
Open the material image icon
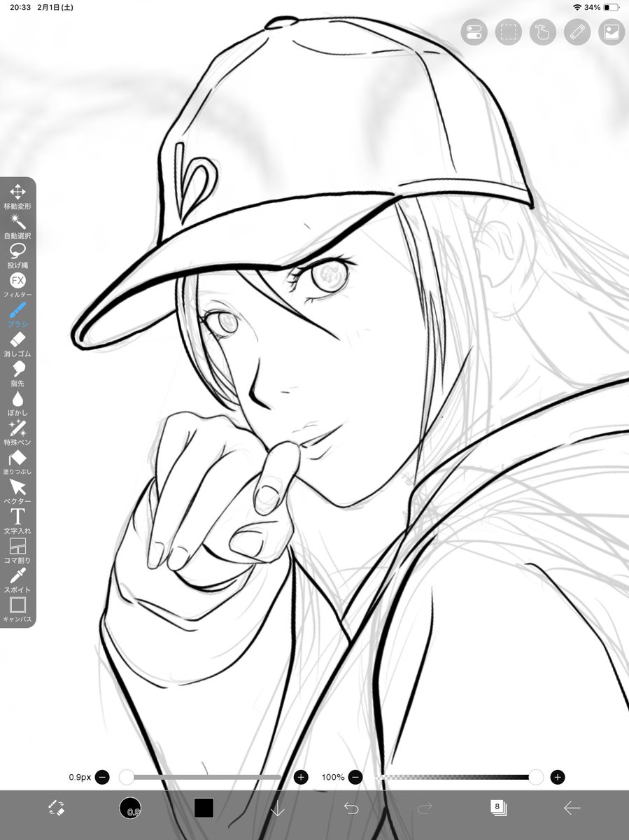click(611, 31)
